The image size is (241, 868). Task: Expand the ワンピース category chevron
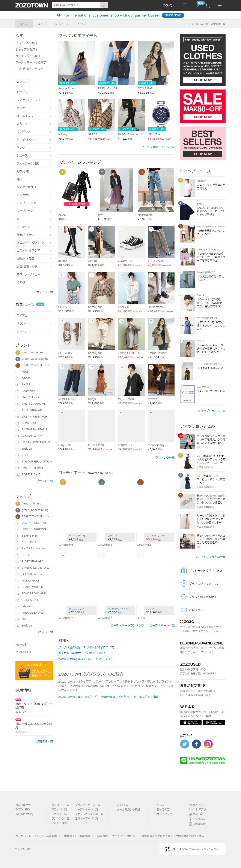[x=50, y=132]
